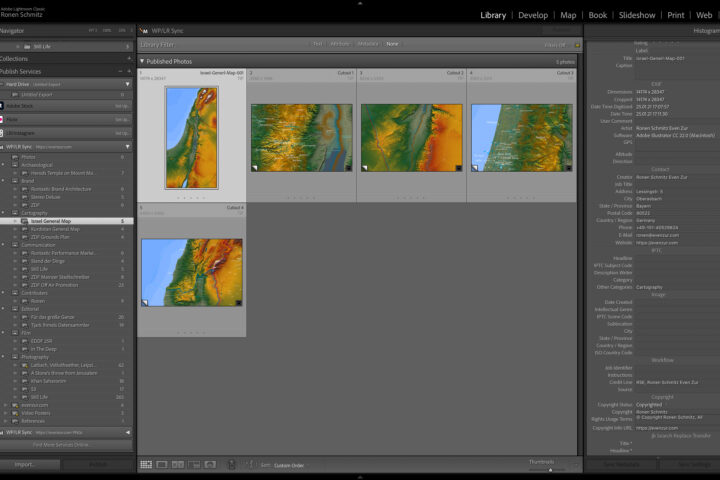
Task: Select the Text filter in Library Filter
Action: pyautogui.click(x=317, y=44)
